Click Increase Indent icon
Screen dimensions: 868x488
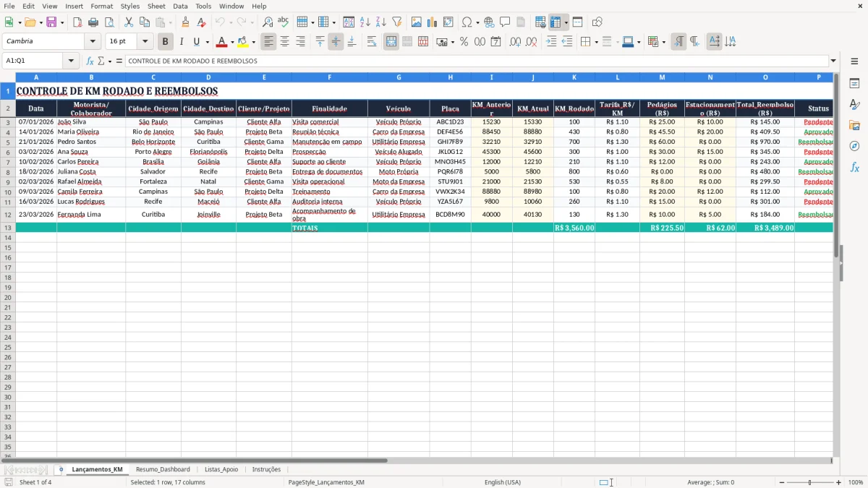pos(551,42)
